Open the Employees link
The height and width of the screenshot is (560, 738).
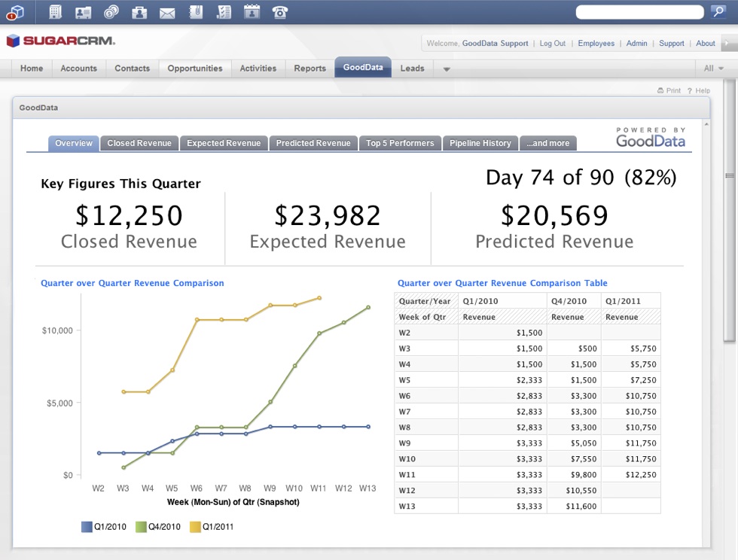596,44
